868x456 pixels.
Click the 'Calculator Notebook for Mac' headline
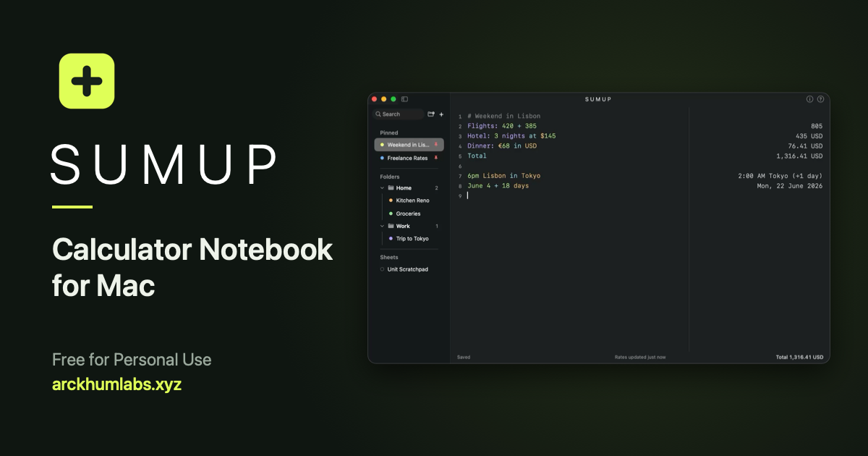click(192, 268)
